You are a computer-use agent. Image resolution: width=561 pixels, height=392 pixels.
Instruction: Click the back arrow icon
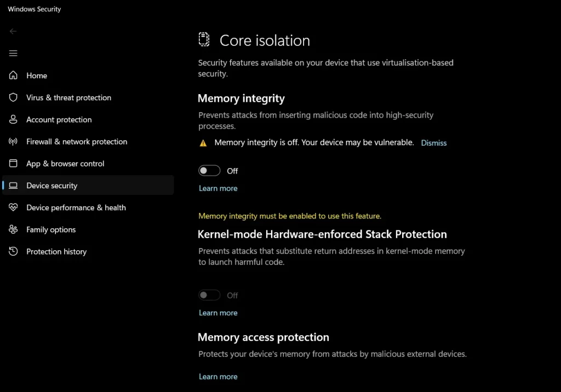tap(13, 31)
